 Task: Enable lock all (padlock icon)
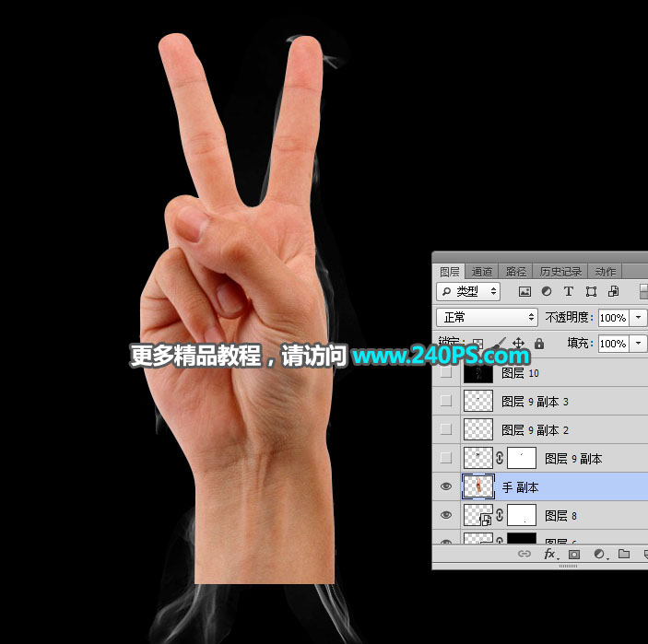[539, 344]
